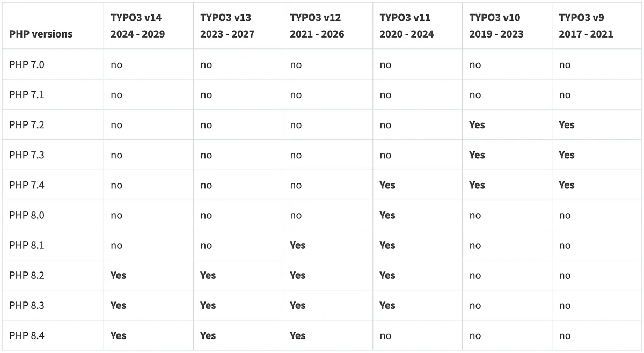Screen dimensions: 644x353
Task: Click the PHP 7.0 row label
Action: (27, 65)
